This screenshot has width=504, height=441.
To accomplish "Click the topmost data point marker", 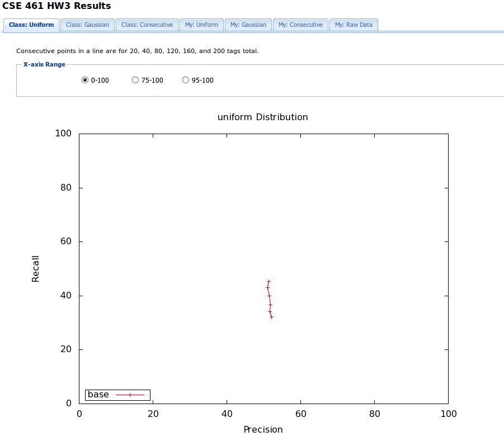I will (269, 281).
